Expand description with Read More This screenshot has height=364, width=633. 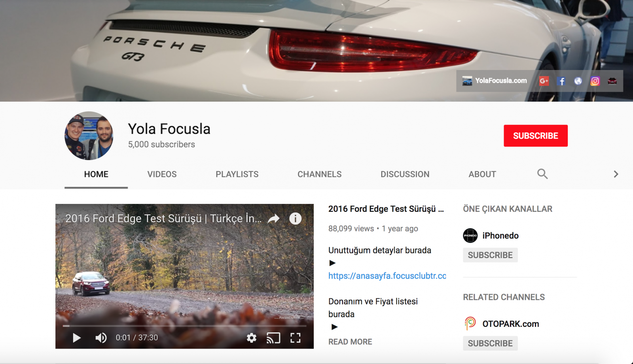click(350, 342)
